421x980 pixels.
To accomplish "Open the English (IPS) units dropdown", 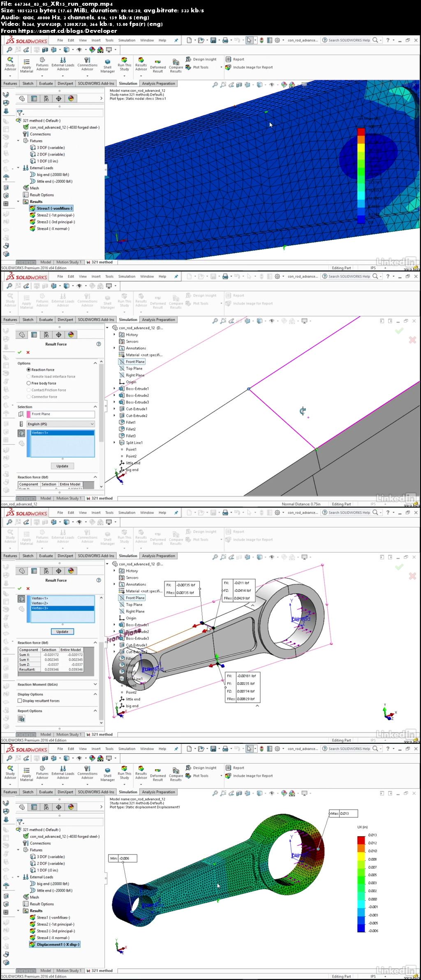I will click(61, 424).
